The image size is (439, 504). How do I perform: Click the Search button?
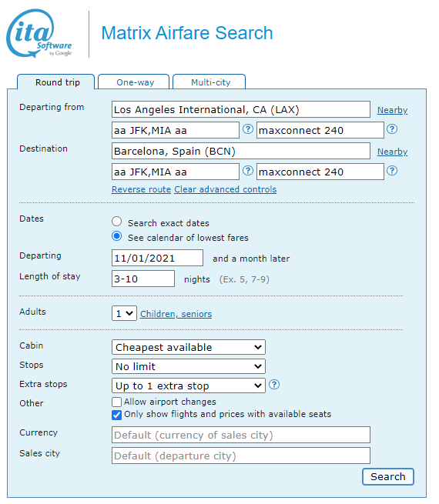(x=388, y=476)
